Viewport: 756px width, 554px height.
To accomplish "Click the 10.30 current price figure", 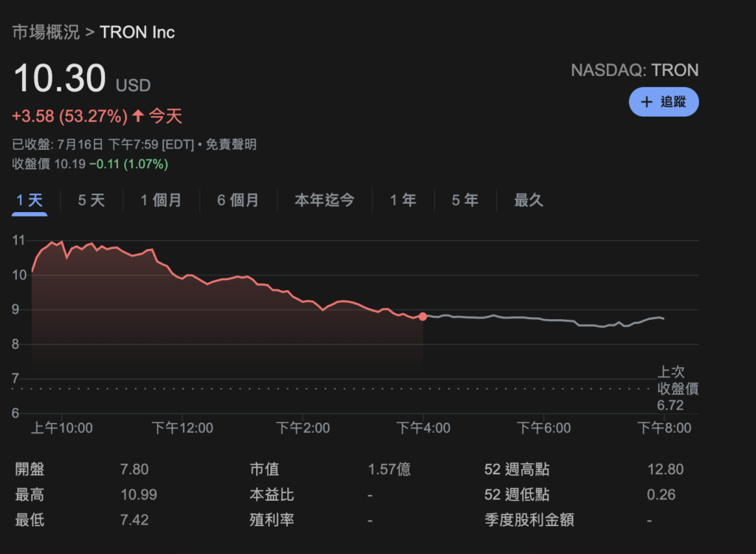I will 60,79.
